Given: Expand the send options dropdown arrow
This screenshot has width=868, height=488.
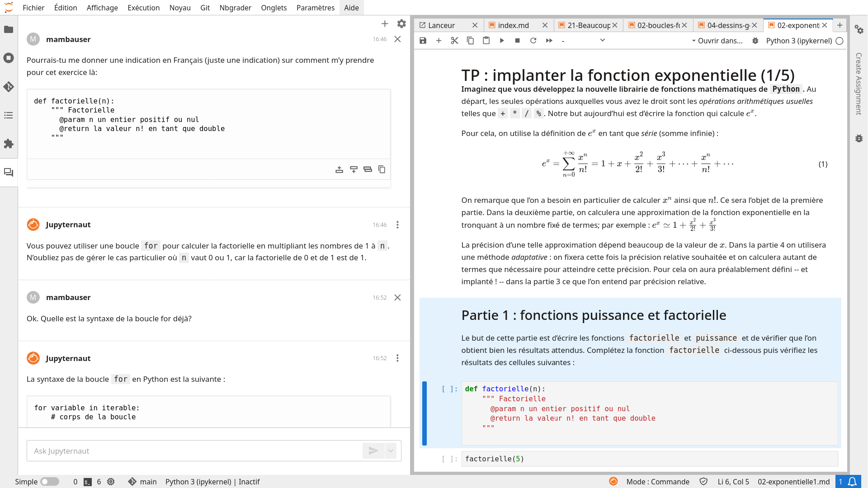Looking at the screenshot, I should pyautogui.click(x=391, y=450).
